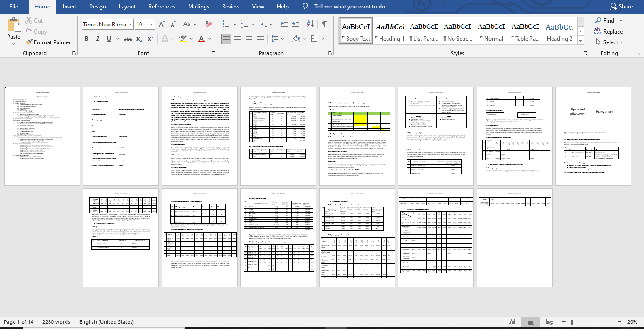Click the Share button
This screenshot has height=329, width=644.
(621, 7)
